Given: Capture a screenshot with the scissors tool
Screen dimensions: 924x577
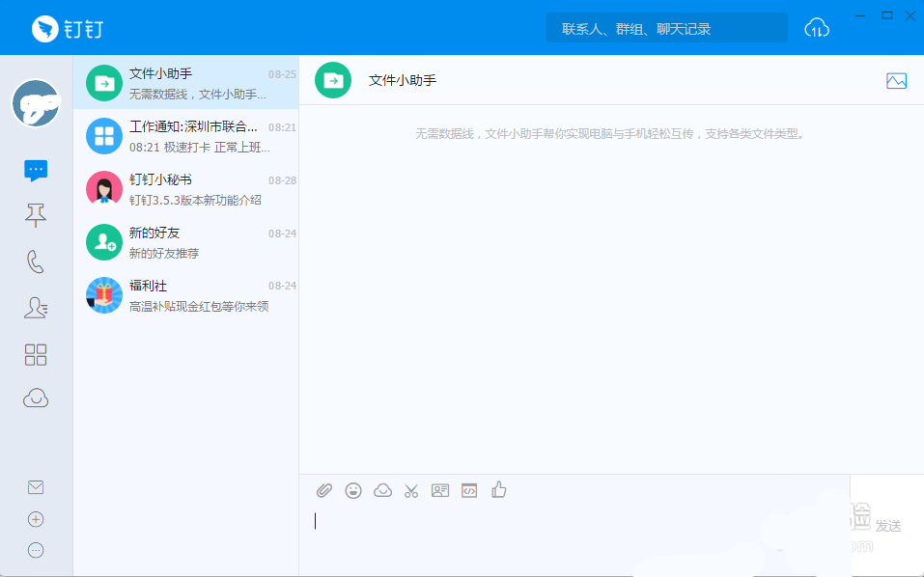Looking at the screenshot, I should pos(411,490).
